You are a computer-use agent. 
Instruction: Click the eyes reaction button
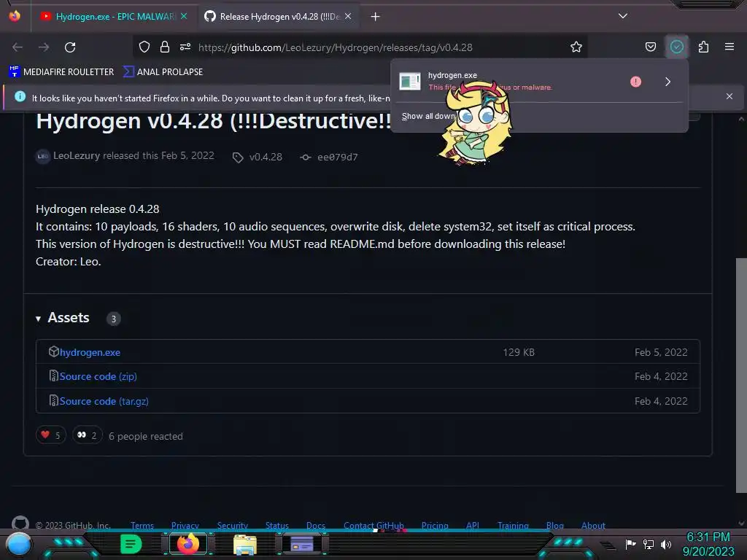click(x=88, y=435)
